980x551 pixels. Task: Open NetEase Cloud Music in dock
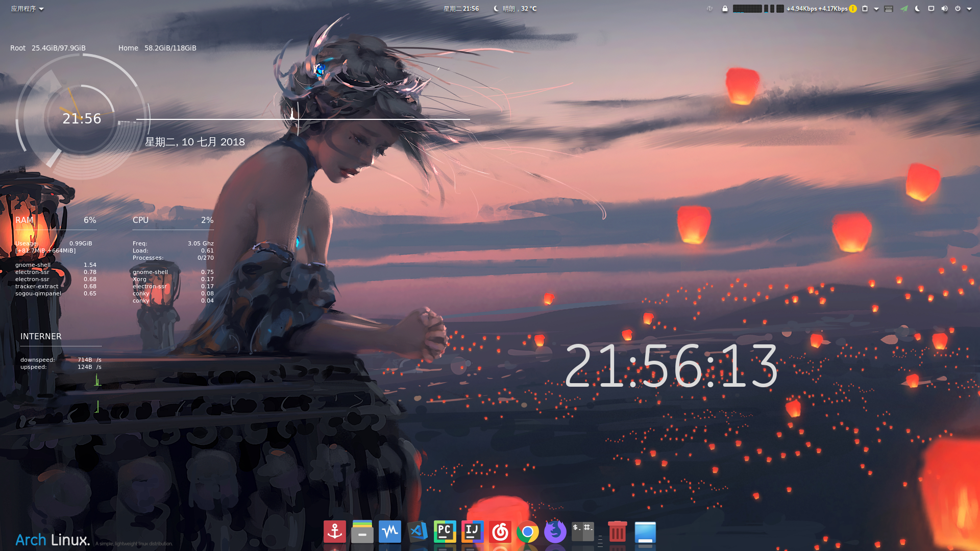(500, 532)
